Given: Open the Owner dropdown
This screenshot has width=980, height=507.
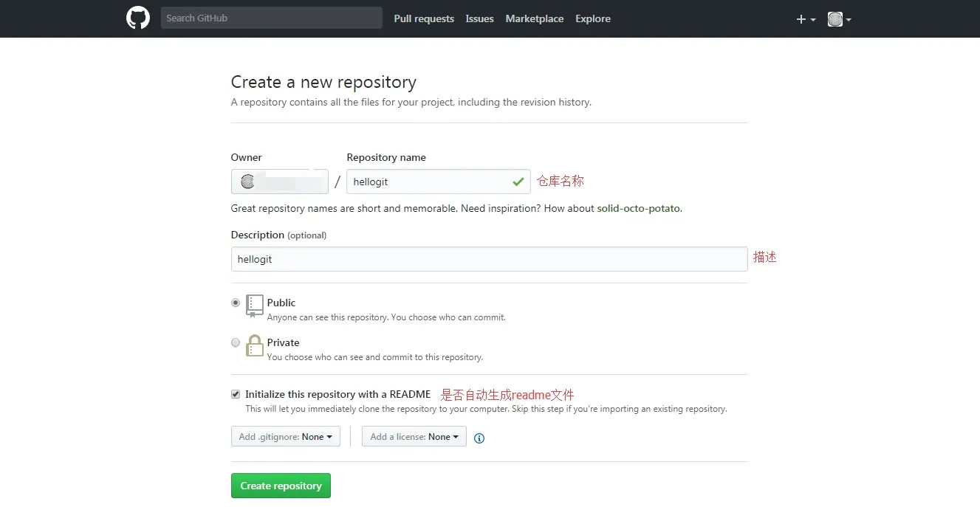Looking at the screenshot, I should (x=280, y=182).
